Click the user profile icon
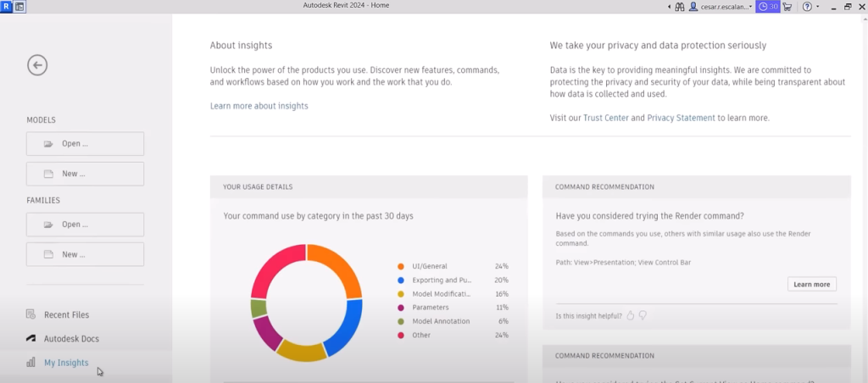 click(693, 7)
